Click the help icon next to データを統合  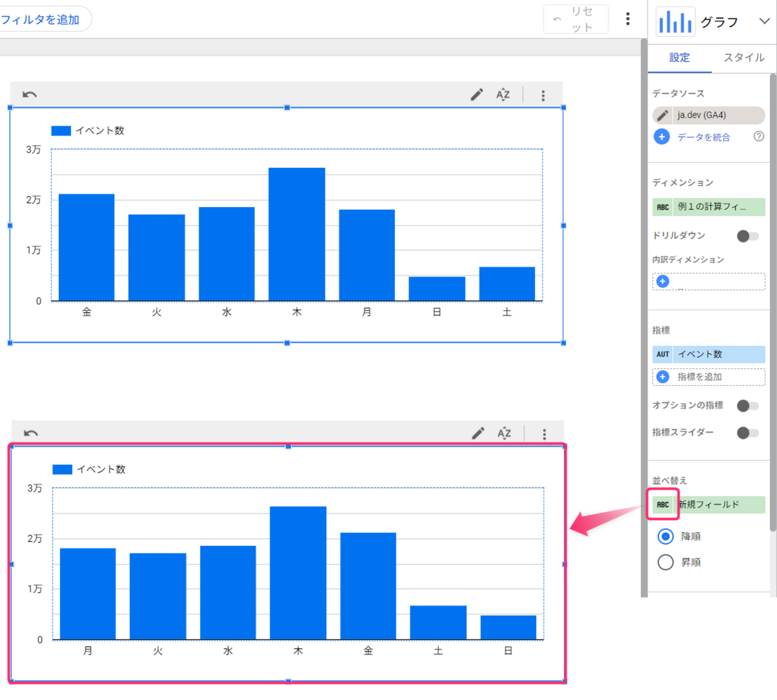coord(759,137)
